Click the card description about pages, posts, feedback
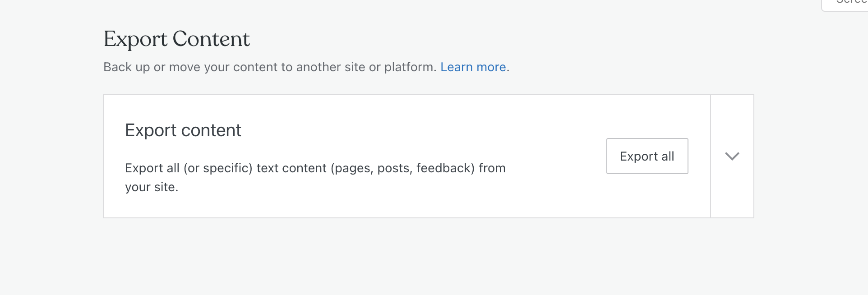Viewport: 868px width, 295px height. pyautogui.click(x=315, y=168)
